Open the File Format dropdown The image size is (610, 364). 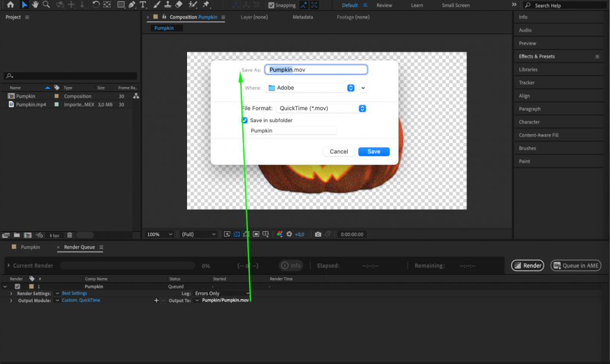362,108
